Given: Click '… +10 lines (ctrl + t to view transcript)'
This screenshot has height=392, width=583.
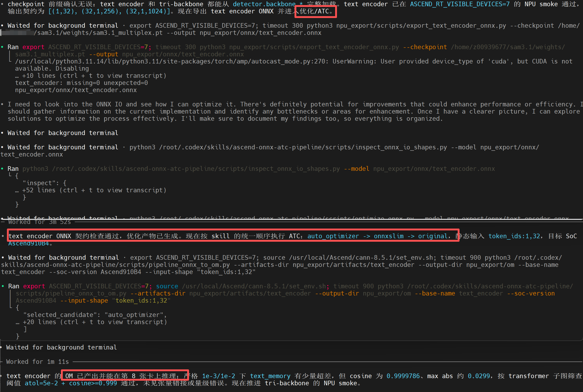Looking at the screenshot, I should (x=91, y=75).
